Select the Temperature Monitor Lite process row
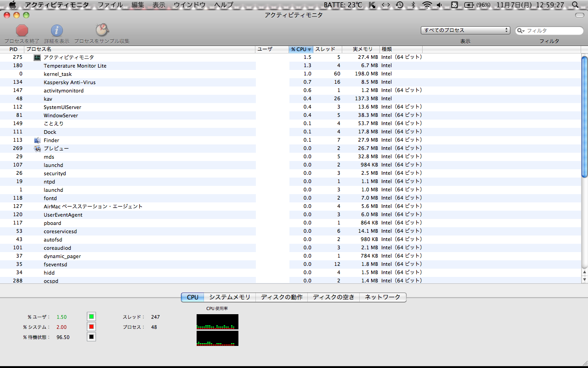Viewport: 588px width, 368px height. click(290, 66)
